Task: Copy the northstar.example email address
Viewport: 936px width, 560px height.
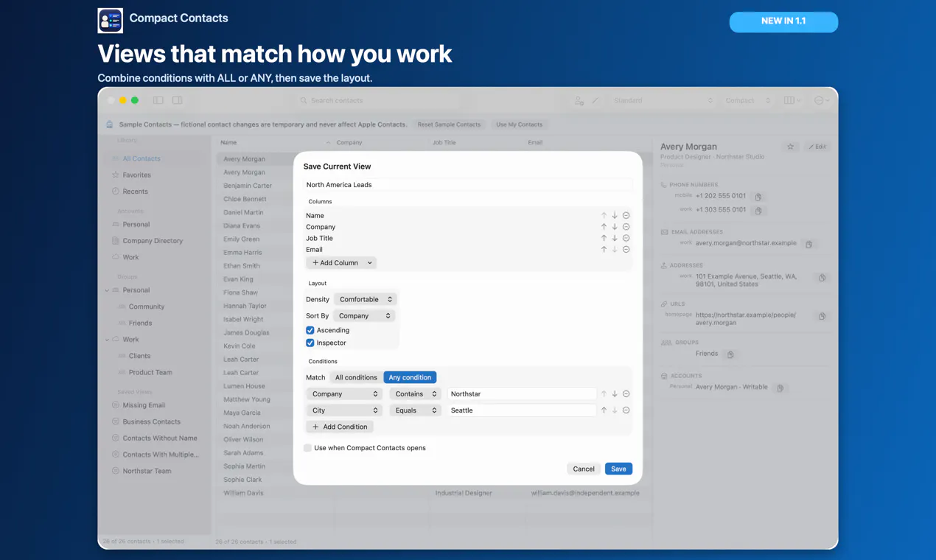Action: 809,244
